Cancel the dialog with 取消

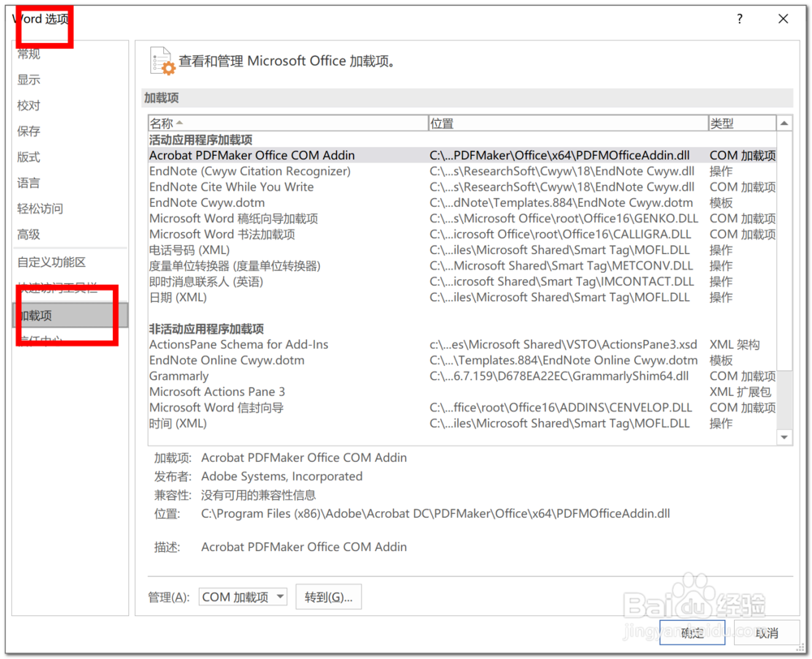pos(767,632)
